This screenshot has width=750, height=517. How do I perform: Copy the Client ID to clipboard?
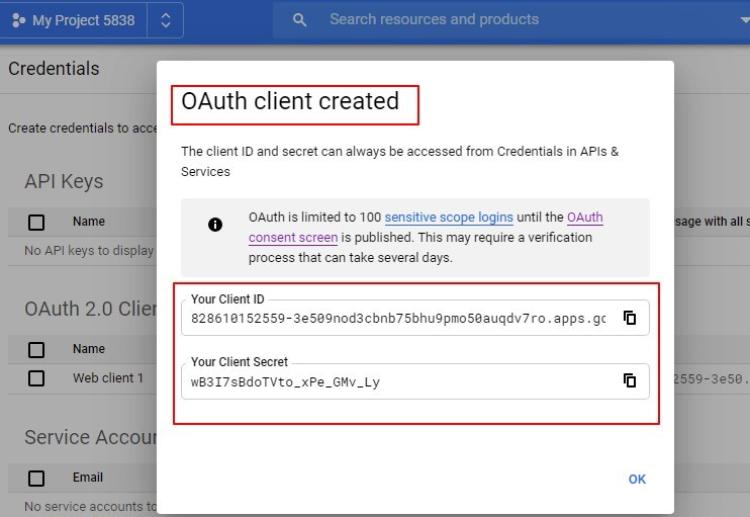coord(629,318)
